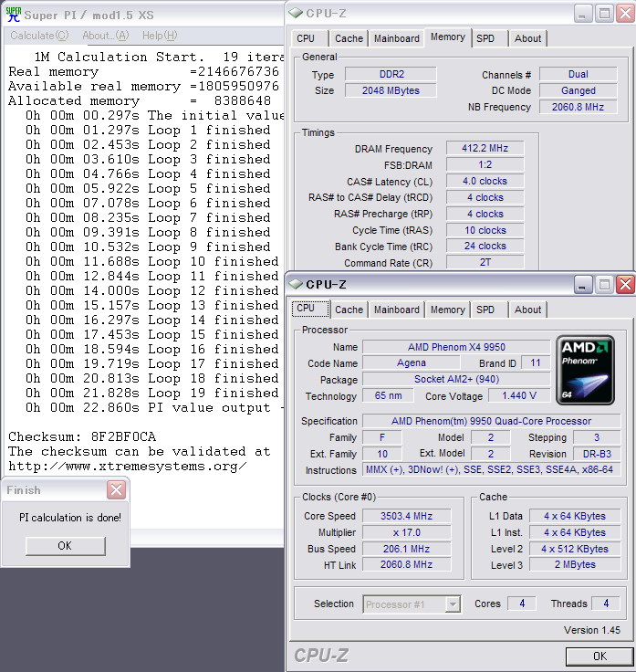Click the Loop 19 finished line
Image resolution: width=636 pixels, height=672 pixels.
pyautogui.click(x=152, y=393)
